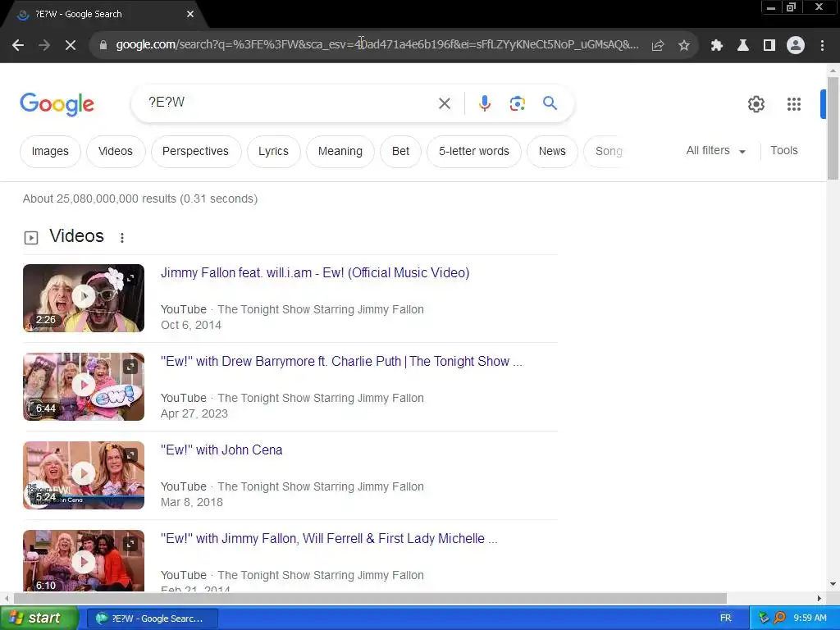The image size is (840, 630).
Task: Click the Videos section heading
Action: pyautogui.click(x=76, y=236)
